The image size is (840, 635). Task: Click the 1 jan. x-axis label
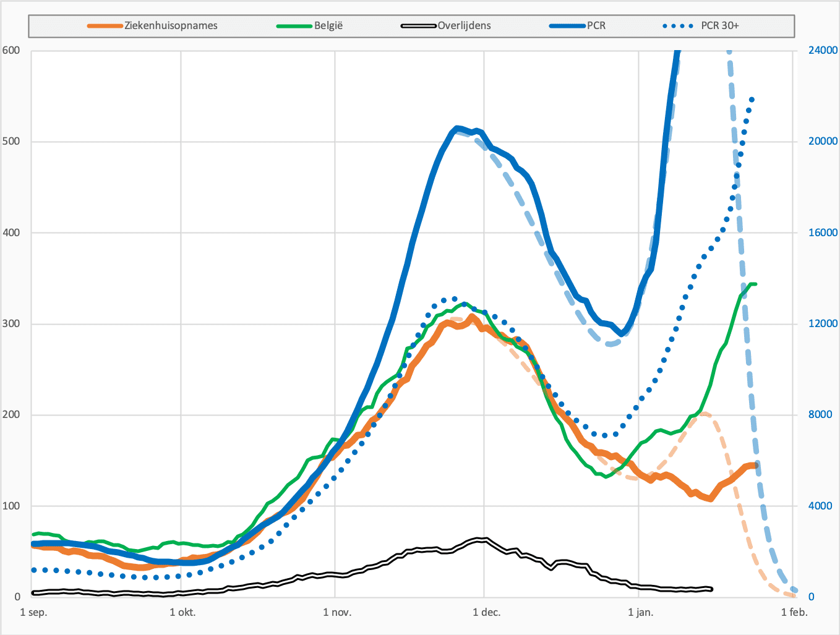coord(641,613)
